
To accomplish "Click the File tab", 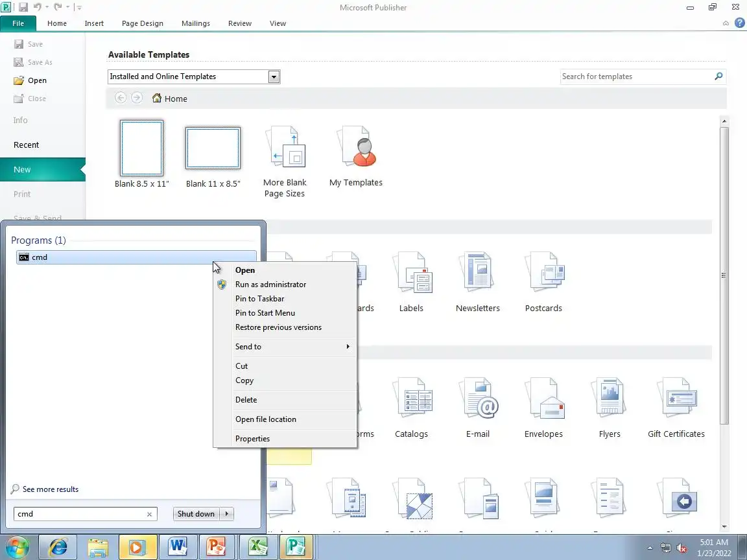I will point(18,23).
